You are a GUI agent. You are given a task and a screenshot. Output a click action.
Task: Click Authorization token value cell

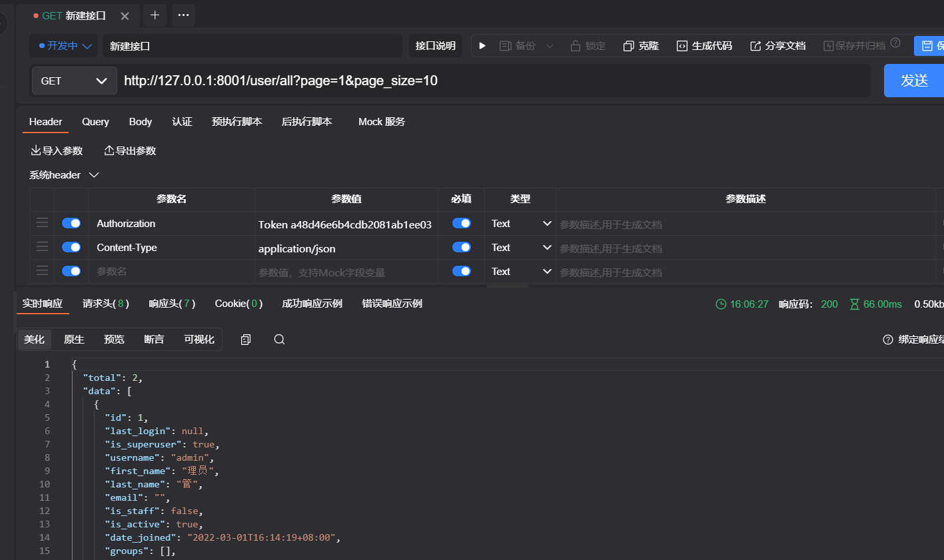(x=346, y=224)
